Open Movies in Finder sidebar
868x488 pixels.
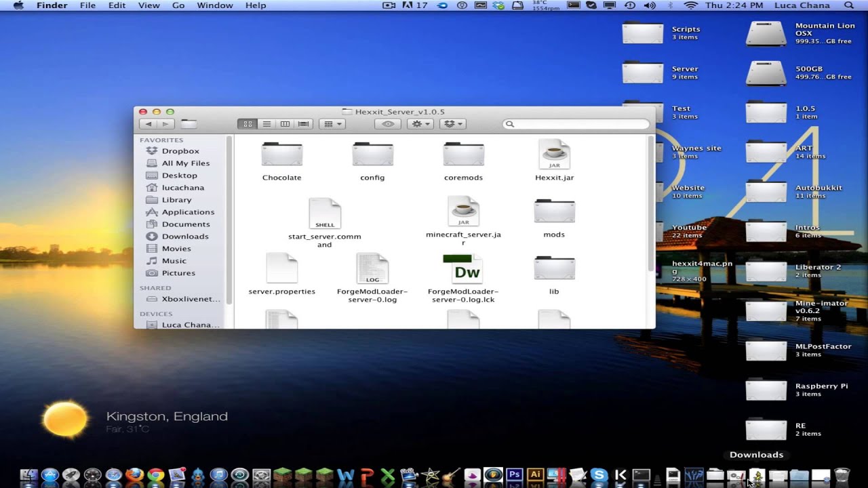176,249
